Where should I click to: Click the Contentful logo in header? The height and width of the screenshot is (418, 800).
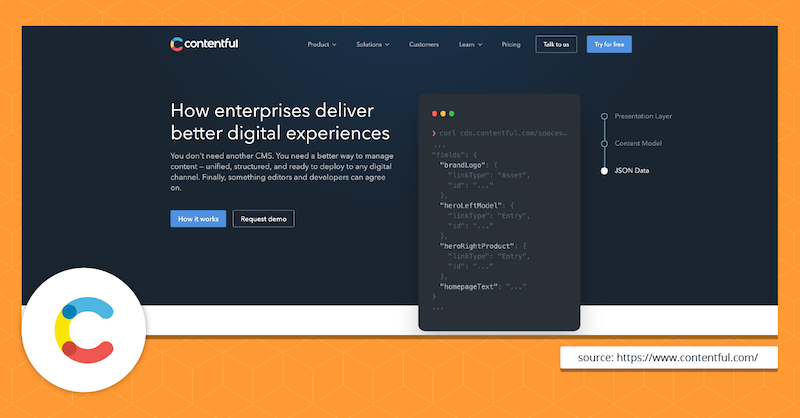[x=204, y=44]
